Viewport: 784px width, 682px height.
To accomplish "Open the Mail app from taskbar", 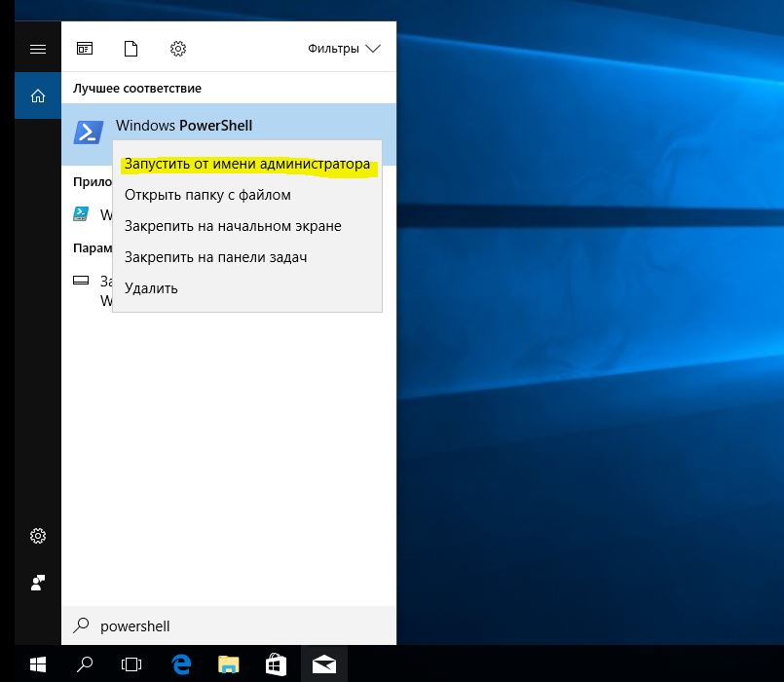I will 324,664.
